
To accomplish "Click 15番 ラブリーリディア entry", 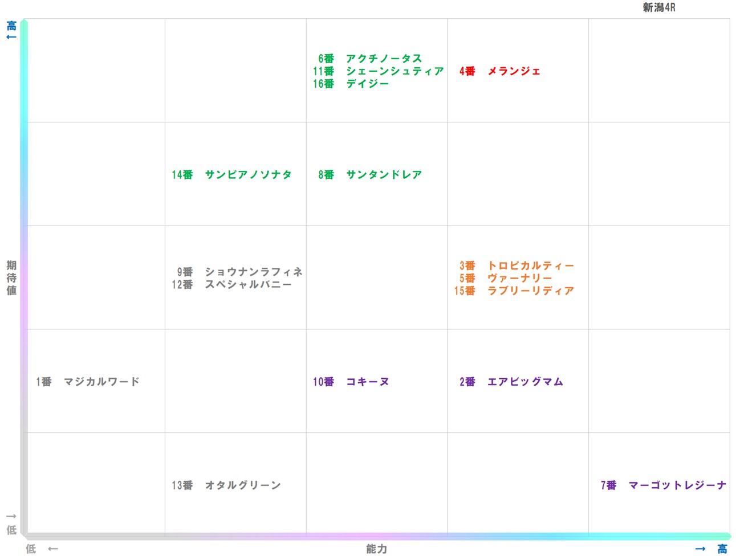I will point(514,291).
